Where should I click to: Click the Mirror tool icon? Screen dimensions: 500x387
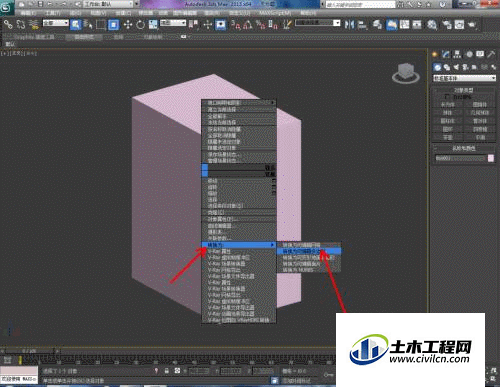click(349, 24)
